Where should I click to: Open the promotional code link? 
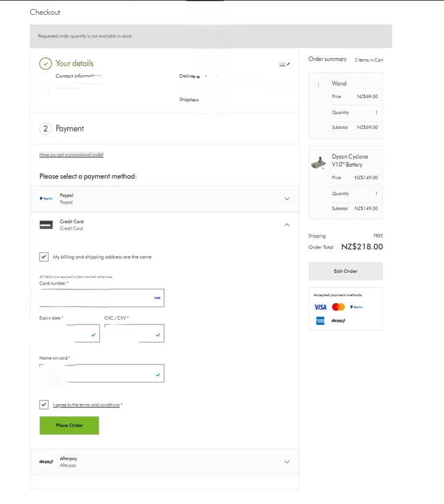coord(71,155)
